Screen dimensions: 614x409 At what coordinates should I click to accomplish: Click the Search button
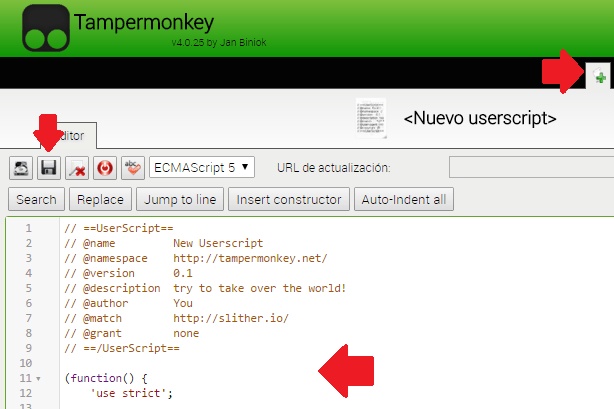(x=36, y=199)
